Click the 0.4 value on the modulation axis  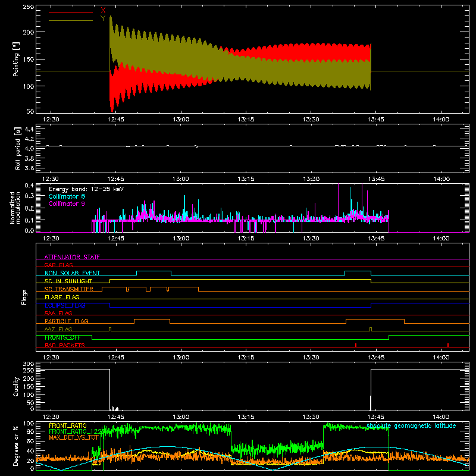coord(29,186)
